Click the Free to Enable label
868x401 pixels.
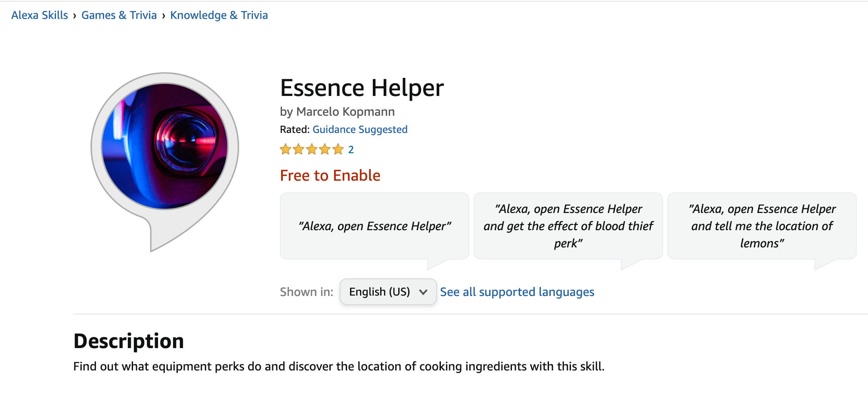click(330, 175)
